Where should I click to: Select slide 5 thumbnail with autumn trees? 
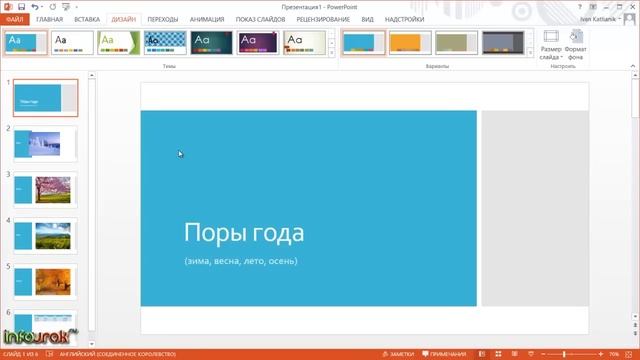(x=45, y=282)
